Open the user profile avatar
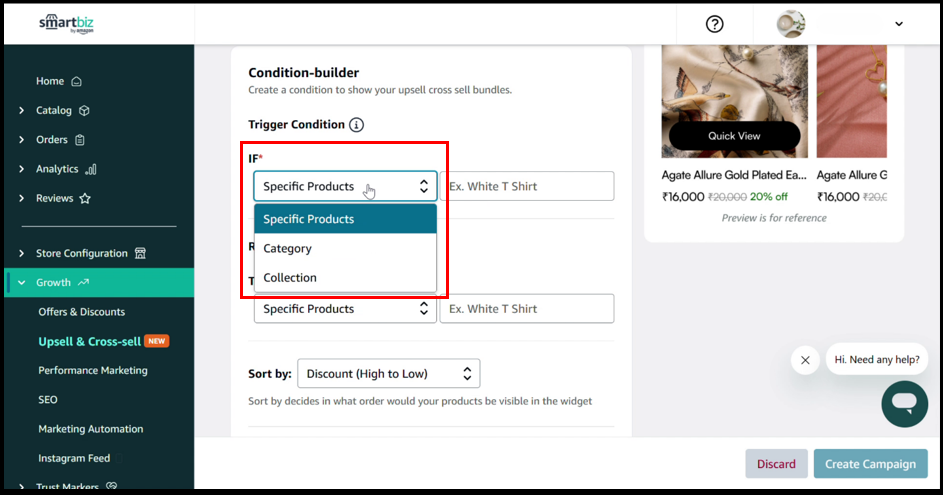943x495 pixels. 791,24
